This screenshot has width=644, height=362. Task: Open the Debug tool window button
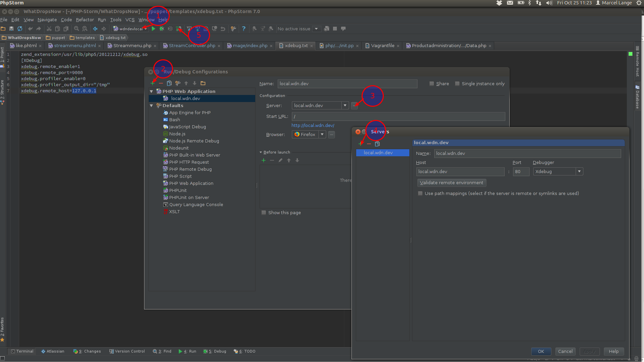pyautogui.click(x=215, y=351)
